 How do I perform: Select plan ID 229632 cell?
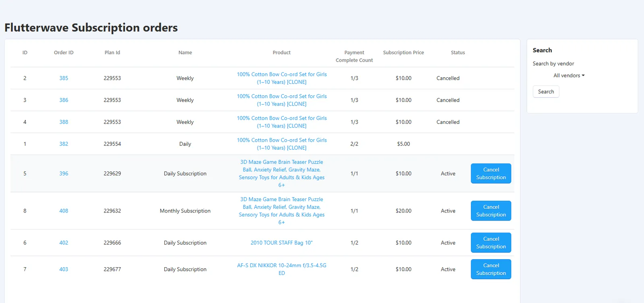coord(112,211)
